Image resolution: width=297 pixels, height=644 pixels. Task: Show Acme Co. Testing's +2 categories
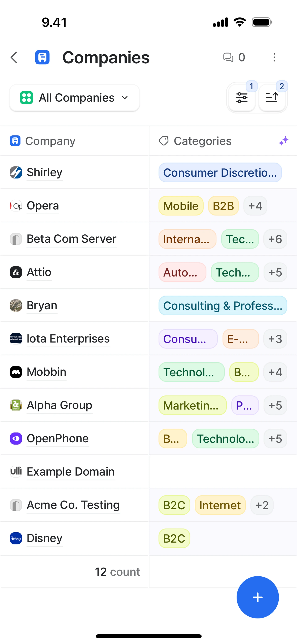tap(262, 505)
